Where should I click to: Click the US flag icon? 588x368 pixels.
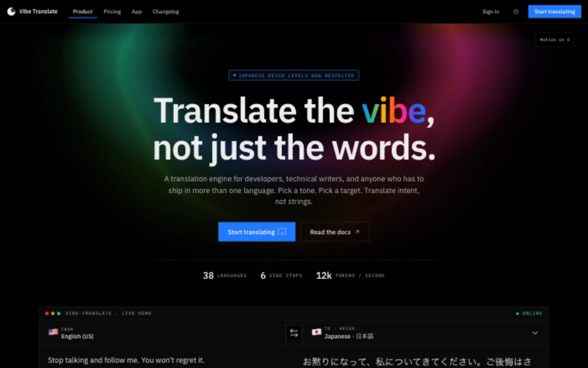point(53,332)
